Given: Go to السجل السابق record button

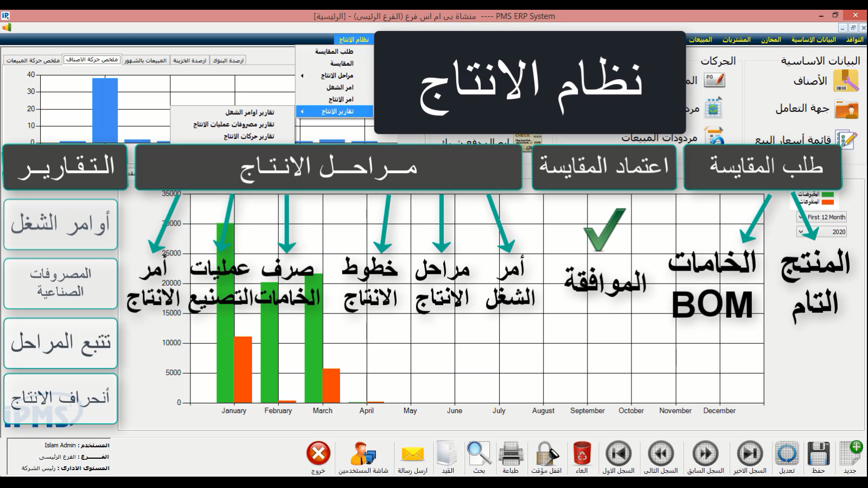Looking at the screenshot, I should point(705,454).
